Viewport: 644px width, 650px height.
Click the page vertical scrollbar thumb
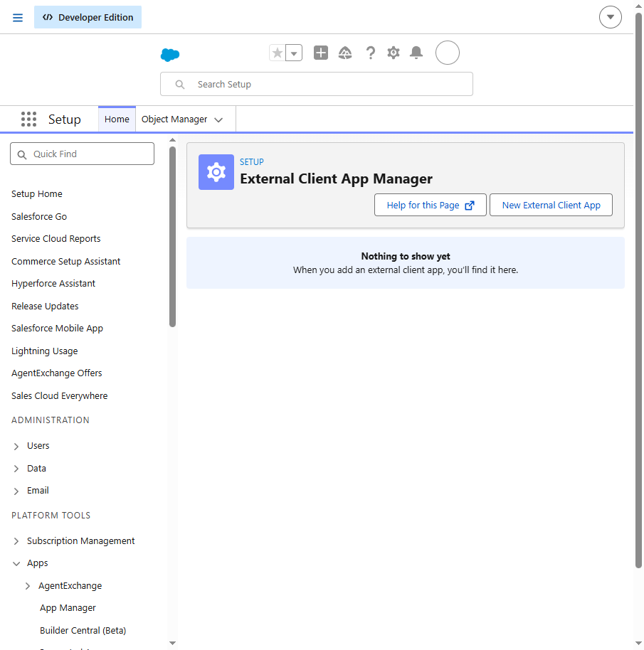point(638,290)
